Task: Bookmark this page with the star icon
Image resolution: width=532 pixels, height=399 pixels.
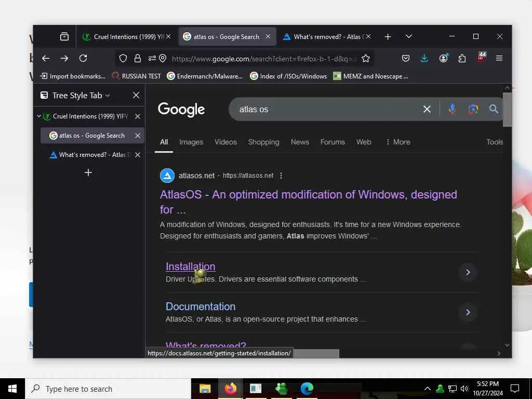Action: tap(365, 58)
